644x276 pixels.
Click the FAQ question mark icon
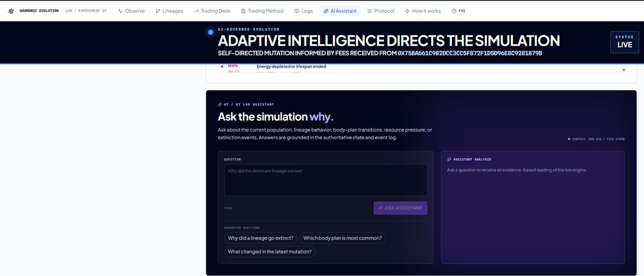(454, 11)
